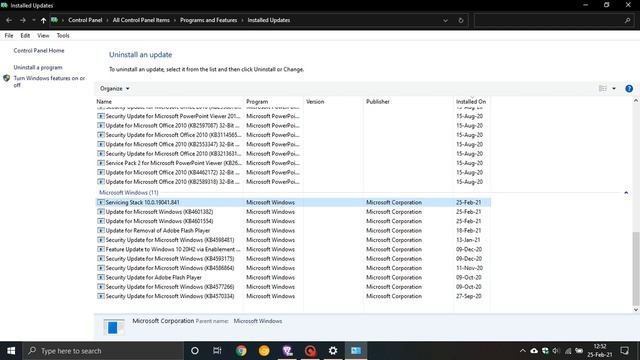The width and height of the screenshot is (640, 360).
Task: Click the taskbar search box
Action: (103, 351)
